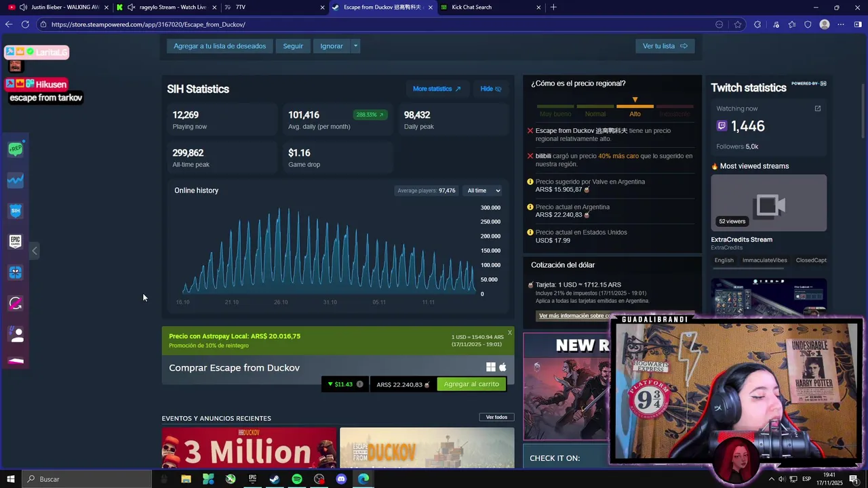Click the blue butterfly icon in the sidebar
This screenshot has width=868, height=488.
point(15,272)
